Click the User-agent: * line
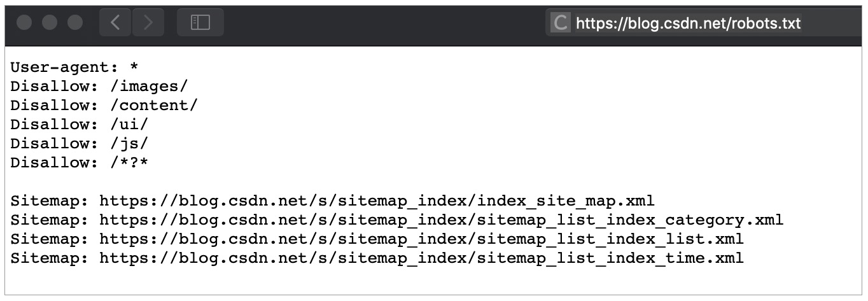 pyautogui.click(x=74, y=67)
